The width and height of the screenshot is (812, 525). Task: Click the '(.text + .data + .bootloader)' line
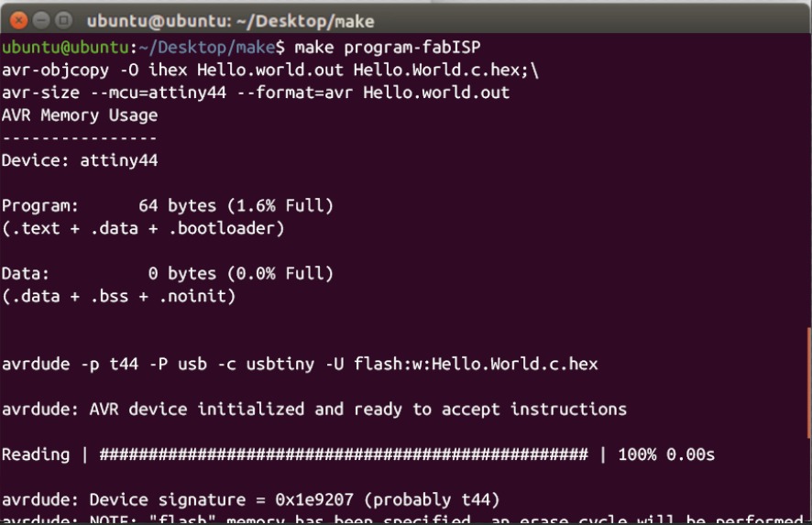point(143,228)
